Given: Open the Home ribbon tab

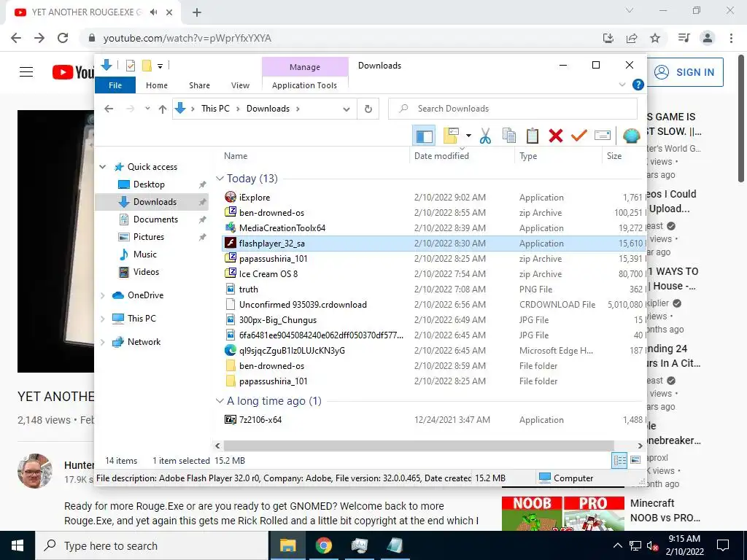Looking at the screenshot, I should 157,85.
